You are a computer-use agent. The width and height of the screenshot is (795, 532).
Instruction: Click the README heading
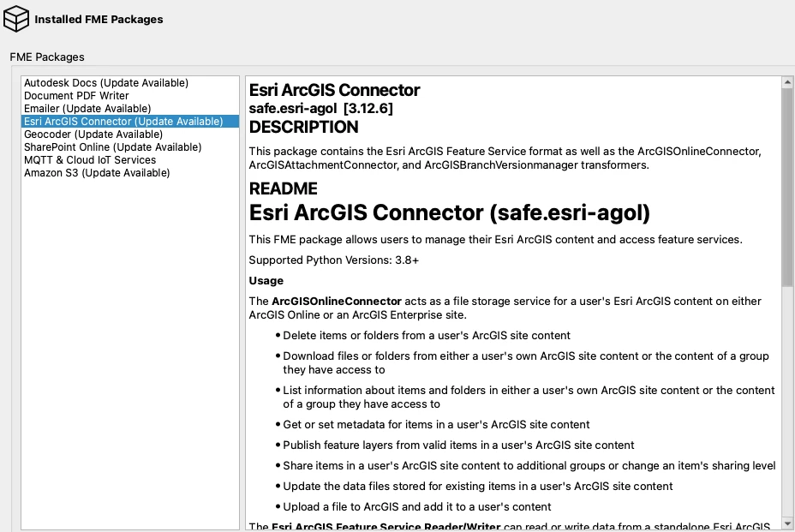pyautogui.click(x=283, y=188)
